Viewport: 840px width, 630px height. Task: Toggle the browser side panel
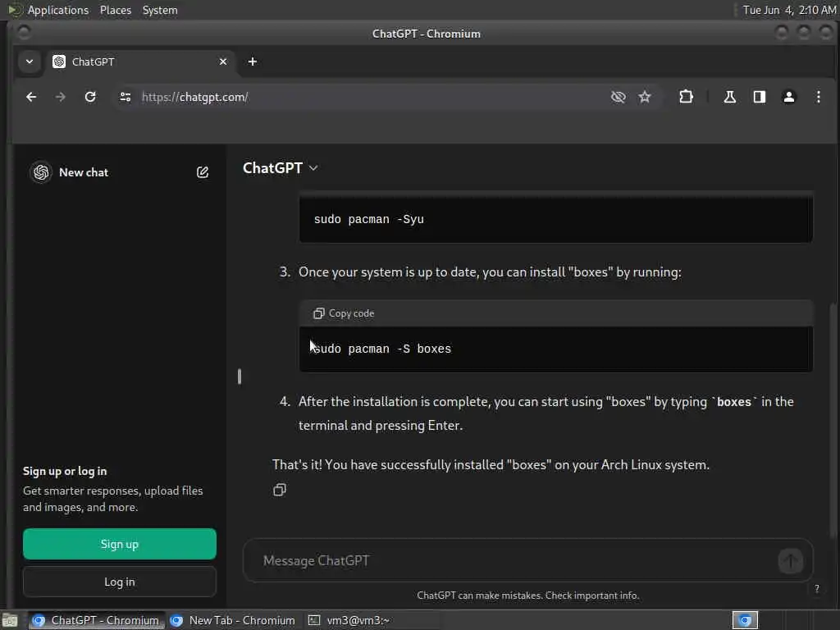(x=759, y=97)
